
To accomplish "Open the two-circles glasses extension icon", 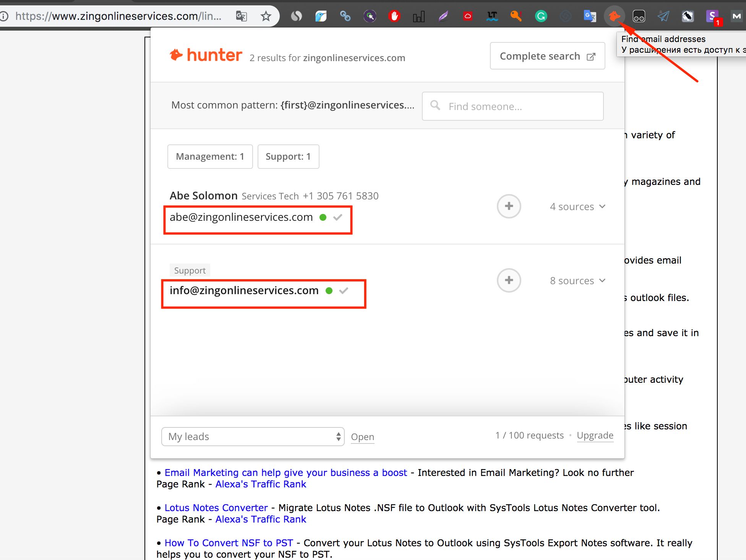I will [639, 16].
